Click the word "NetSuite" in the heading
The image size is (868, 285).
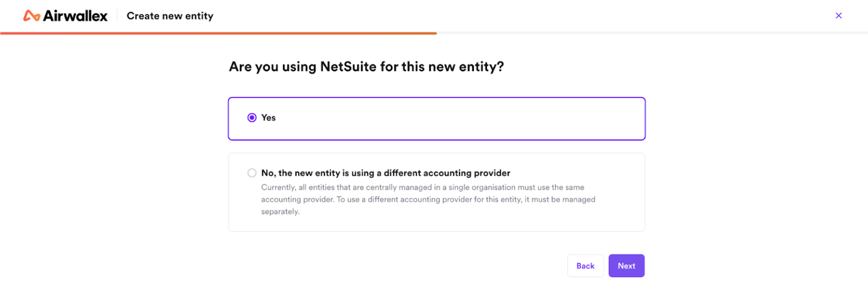348,67
